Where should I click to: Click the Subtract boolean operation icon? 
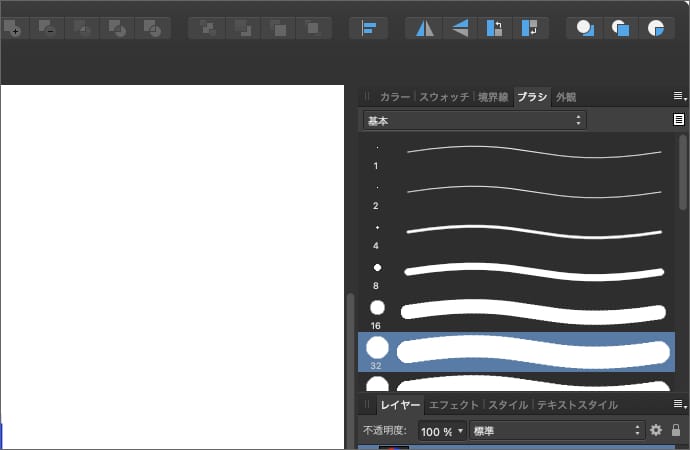click(x=48, y=28)
